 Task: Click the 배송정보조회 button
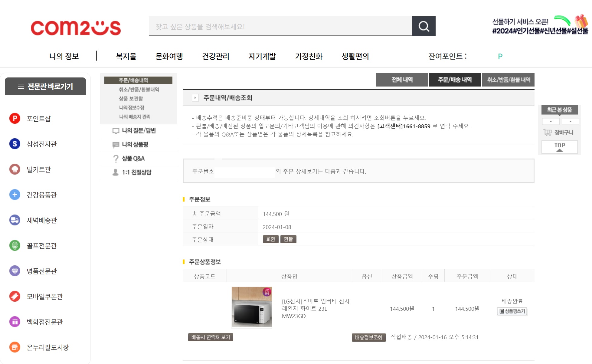click(368, 337)
